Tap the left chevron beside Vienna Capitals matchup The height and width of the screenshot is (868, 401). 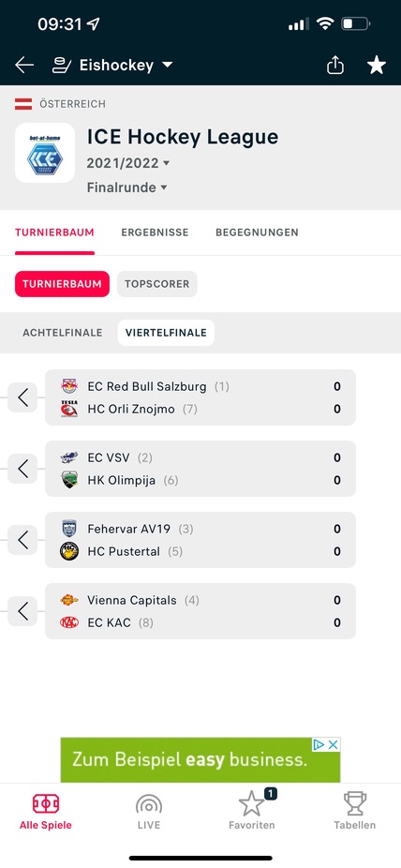click(x=22, y=611)
